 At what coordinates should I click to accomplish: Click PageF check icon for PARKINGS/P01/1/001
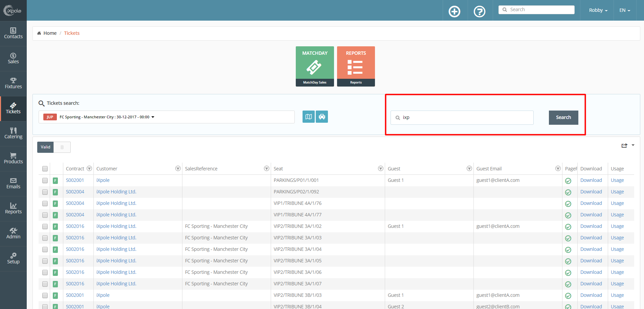tap(568, 181)
